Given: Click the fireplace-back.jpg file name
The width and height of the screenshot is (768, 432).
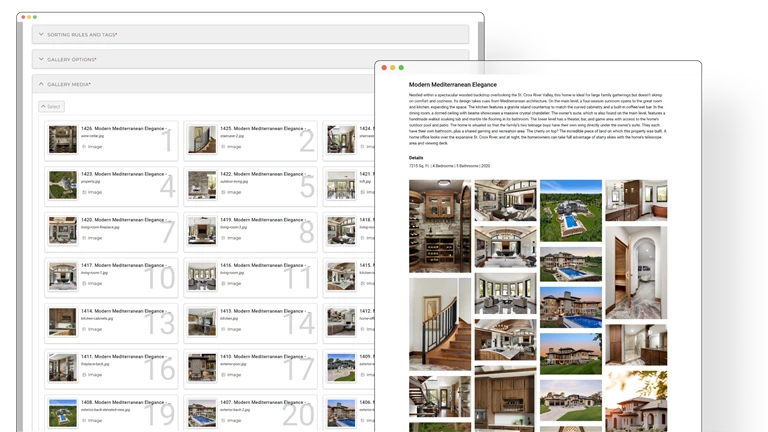Looking at the screenshot, I should point(95,364).
